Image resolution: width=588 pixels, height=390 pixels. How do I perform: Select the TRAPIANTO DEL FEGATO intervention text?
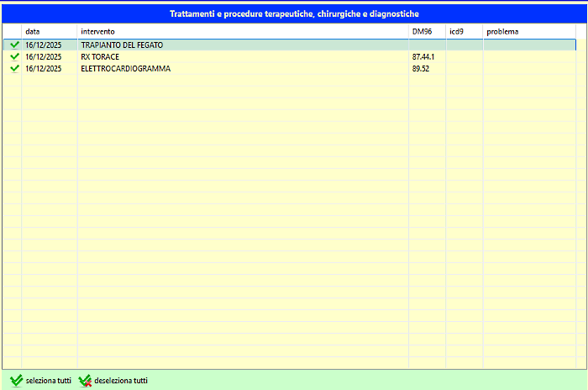coord(122,45)
